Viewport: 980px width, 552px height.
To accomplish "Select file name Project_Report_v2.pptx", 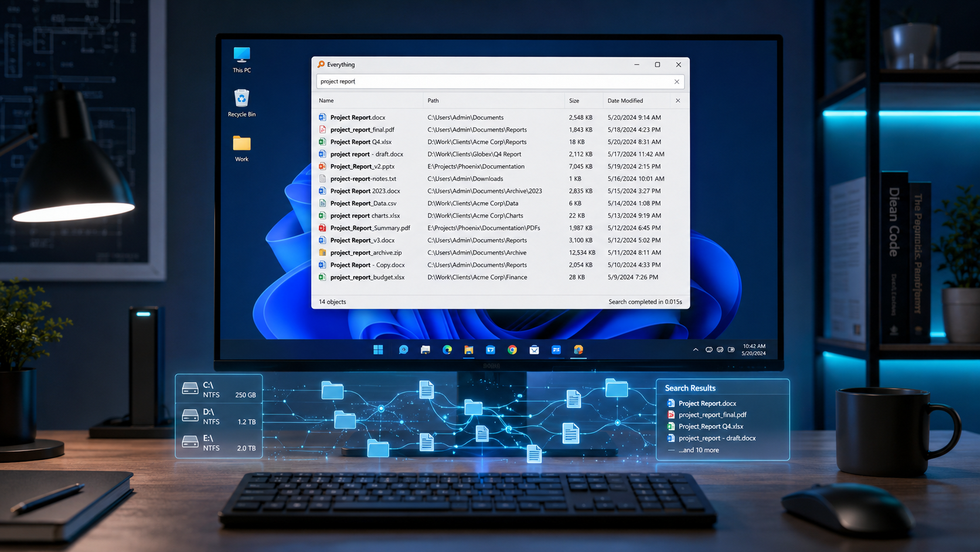I will [362, 167].
